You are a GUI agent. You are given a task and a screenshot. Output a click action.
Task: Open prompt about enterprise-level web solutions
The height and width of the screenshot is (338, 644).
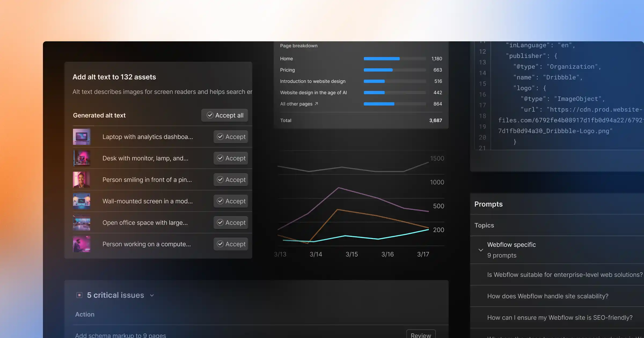[x=563, y=274]
